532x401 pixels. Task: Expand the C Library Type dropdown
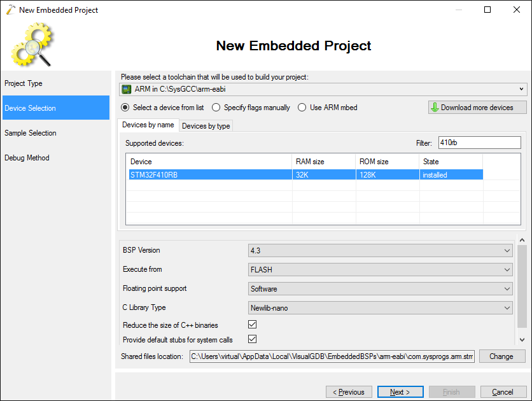pos(381,307)
